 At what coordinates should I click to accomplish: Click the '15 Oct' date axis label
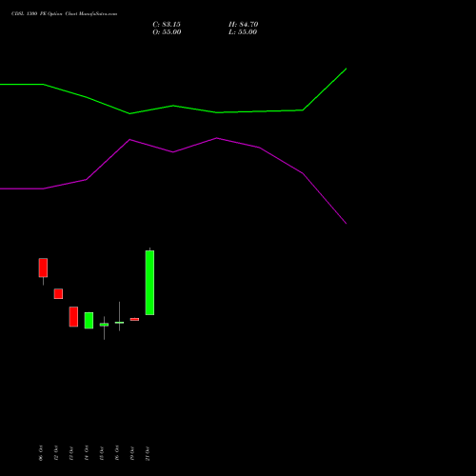pos(102,453)
